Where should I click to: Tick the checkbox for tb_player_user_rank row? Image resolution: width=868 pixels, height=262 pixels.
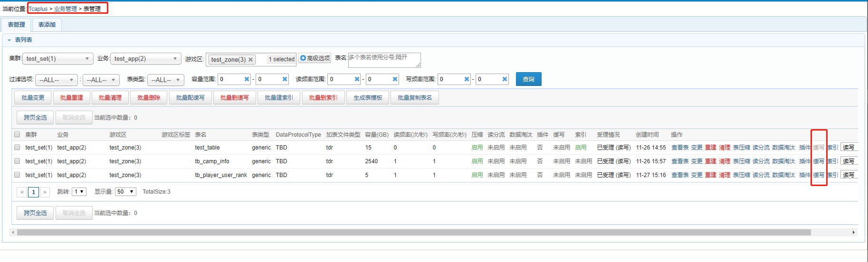tap(18, 175)
